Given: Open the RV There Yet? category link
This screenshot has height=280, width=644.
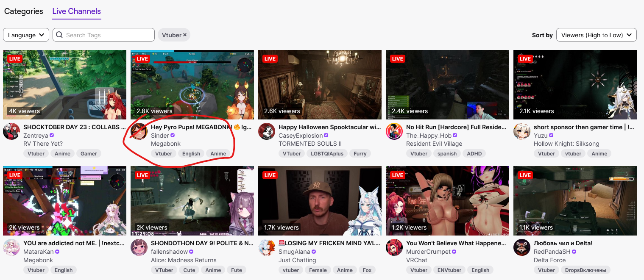Looking at the screenshot, I should coord(43,144).
